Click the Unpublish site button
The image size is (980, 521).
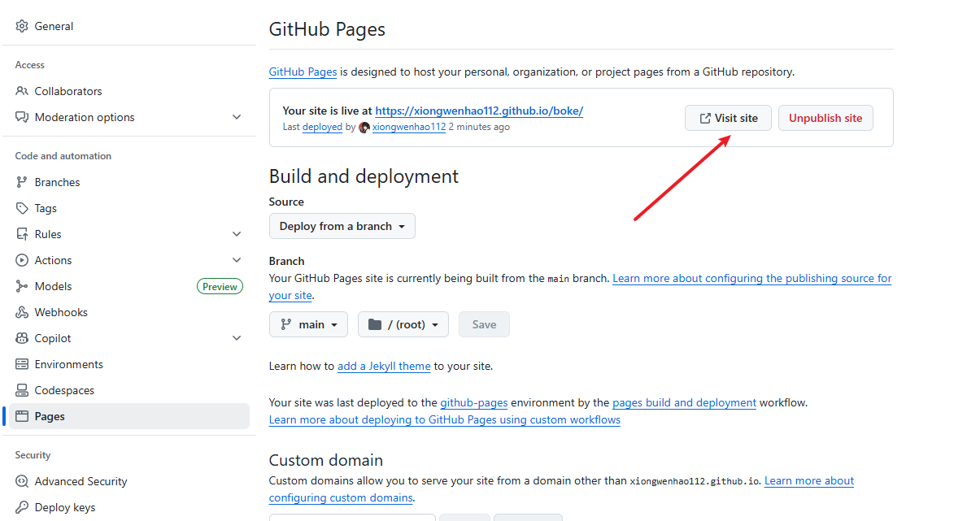825,118
